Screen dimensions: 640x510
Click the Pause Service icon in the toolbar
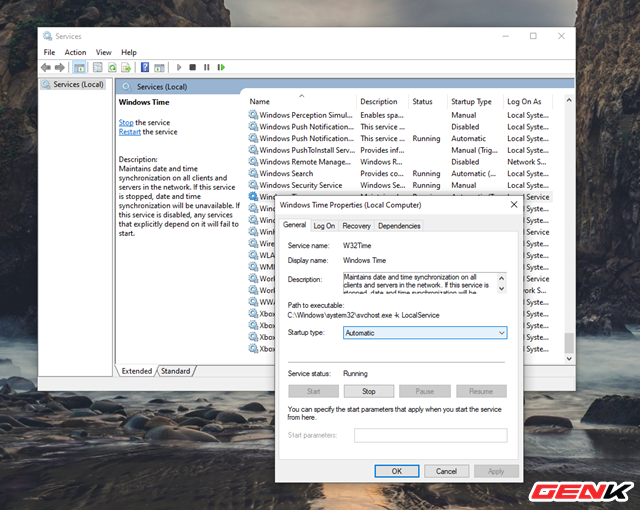pyautogui.click(x=207, y=67)
